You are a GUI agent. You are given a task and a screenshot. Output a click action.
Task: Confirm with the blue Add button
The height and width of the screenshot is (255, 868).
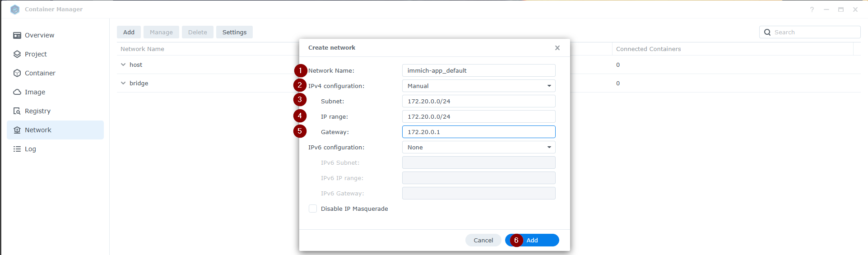pyautogui.click(x=532, y=240)
